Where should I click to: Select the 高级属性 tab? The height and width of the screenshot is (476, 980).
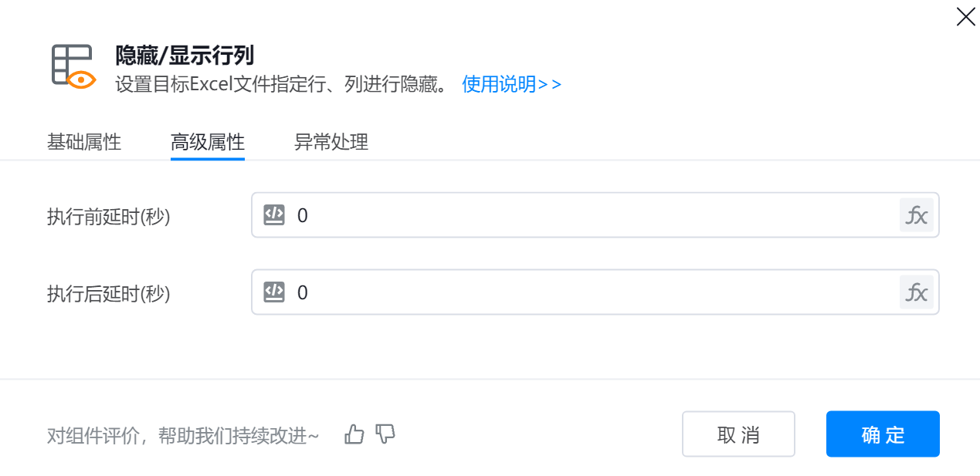point(208,143)
